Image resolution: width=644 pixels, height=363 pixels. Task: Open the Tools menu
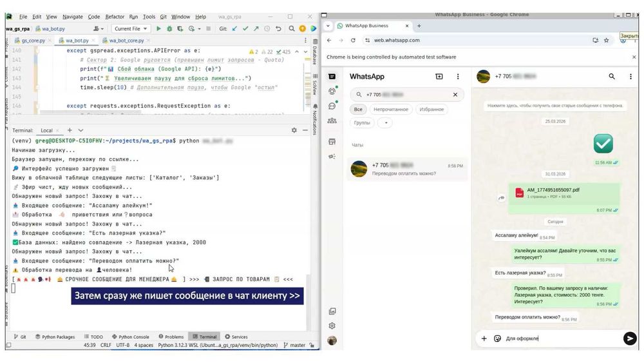point(149,17)
